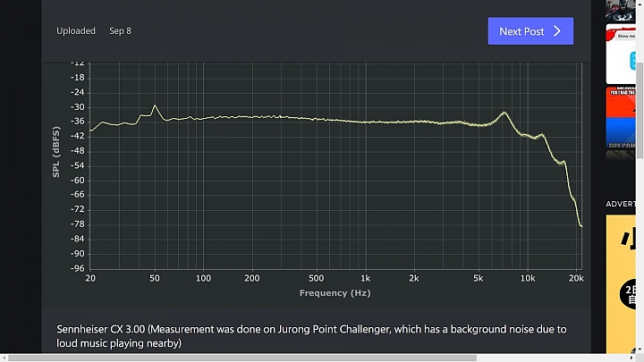Click the Sep 8 upload date
Image resolution: width=644 pixels, height=362 pixels.
[121, 30]
